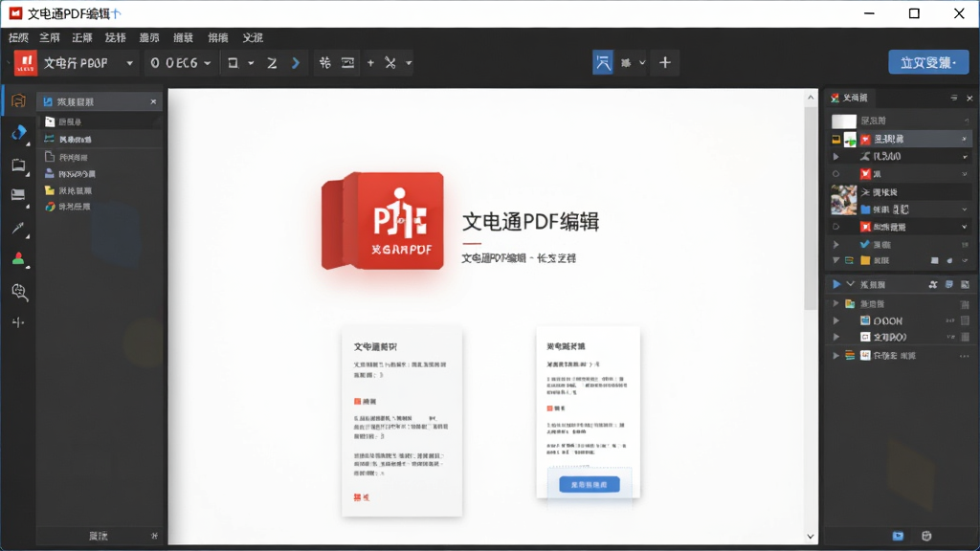Viewport: 980px width, 551px height.
Task: Toggle the small square on the 文刀PO) row
Action: [x=965, y=337]
